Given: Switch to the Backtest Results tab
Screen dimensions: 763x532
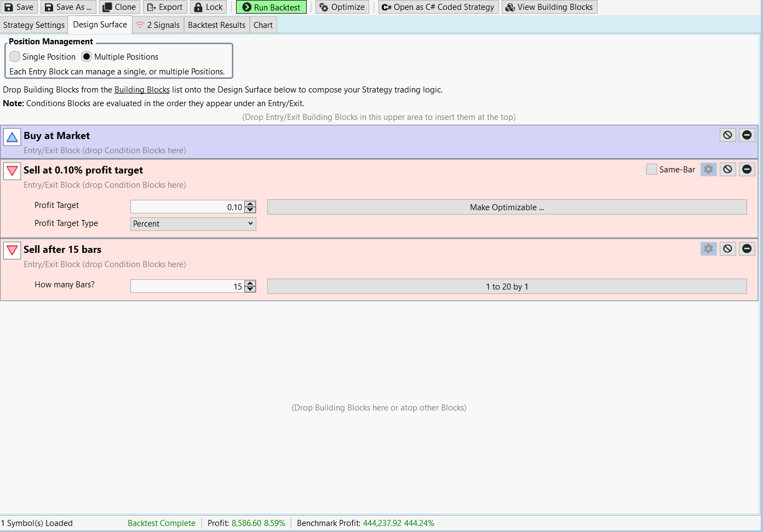Looking at the screenshot, I should pos(216,25).
